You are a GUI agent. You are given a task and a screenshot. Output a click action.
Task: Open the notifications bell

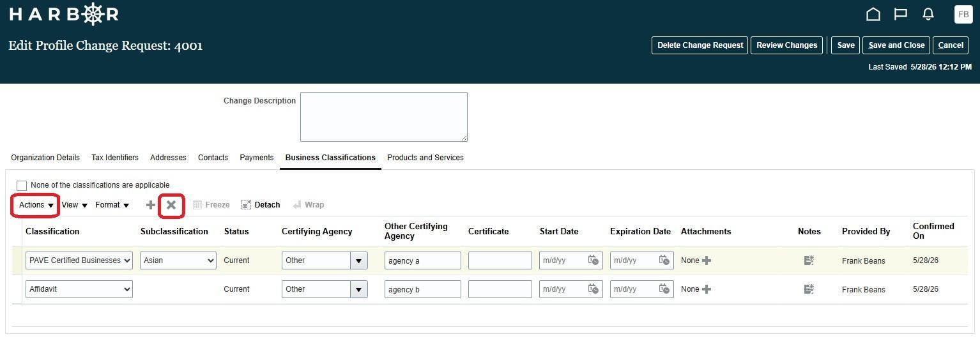tap(928, 14)
